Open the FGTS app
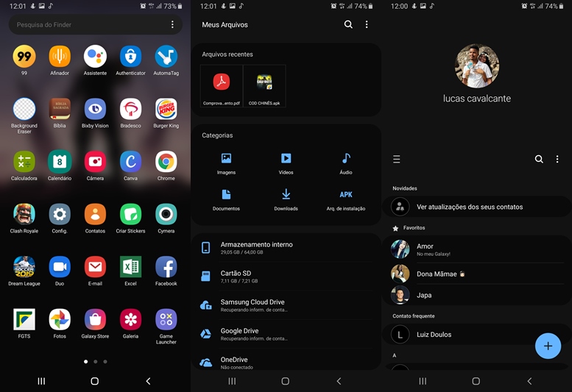Image resolution: width=572 pixels, height=392 pixels. pos(24,319)
